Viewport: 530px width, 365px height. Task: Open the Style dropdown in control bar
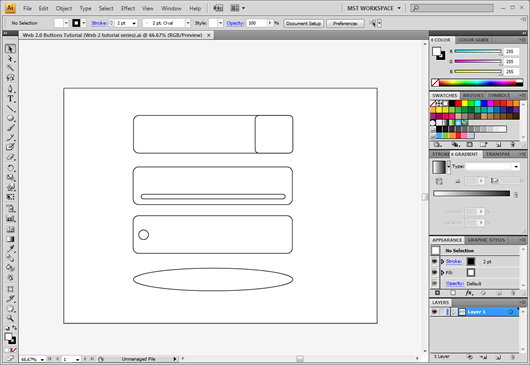point(220,23)
